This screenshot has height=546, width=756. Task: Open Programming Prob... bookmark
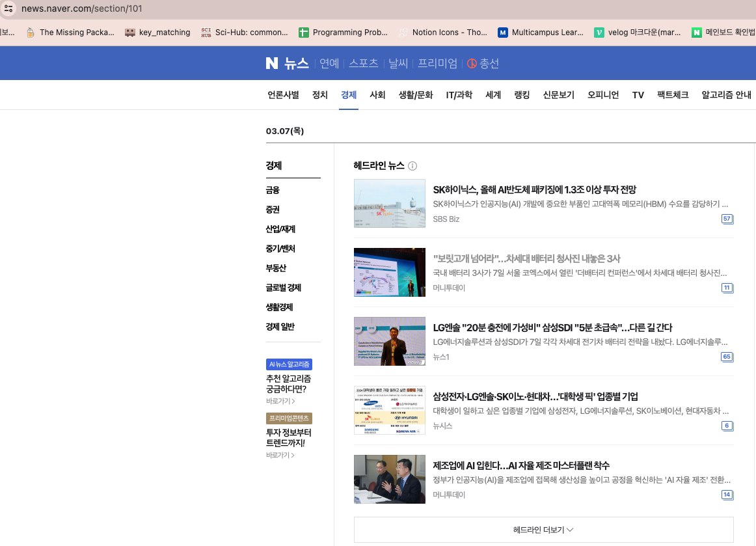[x=344, y=33]
